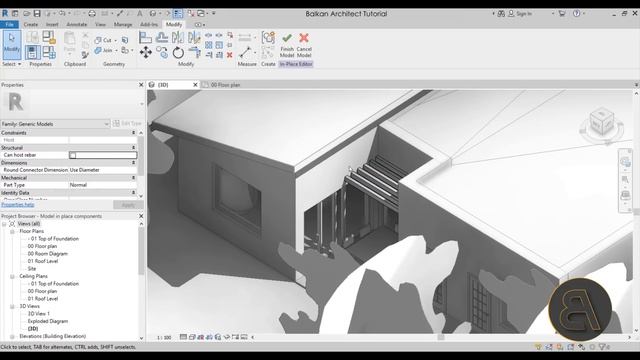The width and height of the screenshot is (640, 360).
Task: Activate the Rotate tool
Action: [178, 53]
